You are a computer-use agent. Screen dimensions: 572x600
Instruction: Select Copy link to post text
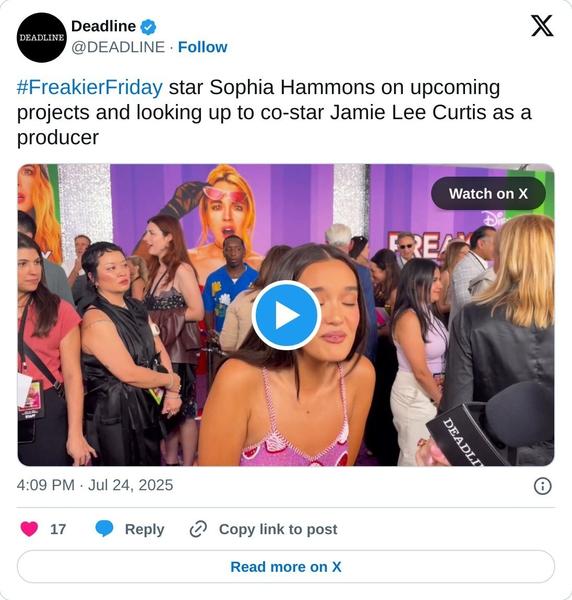click(x=278, y=529)
